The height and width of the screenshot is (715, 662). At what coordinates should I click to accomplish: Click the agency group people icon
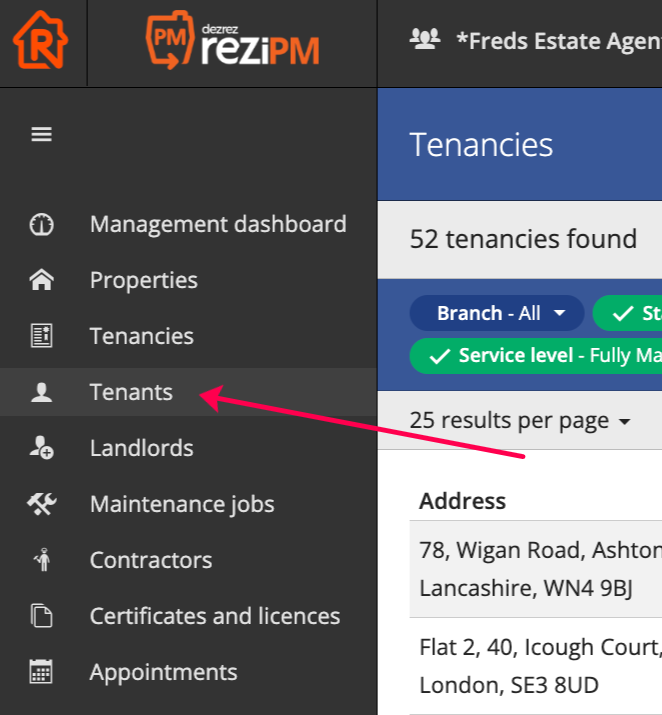point(425,39)
